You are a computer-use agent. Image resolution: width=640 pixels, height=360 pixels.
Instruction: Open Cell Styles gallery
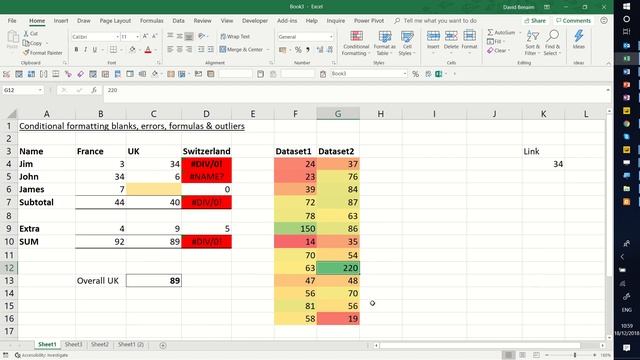pyautogui.click(x=407, y=42)
